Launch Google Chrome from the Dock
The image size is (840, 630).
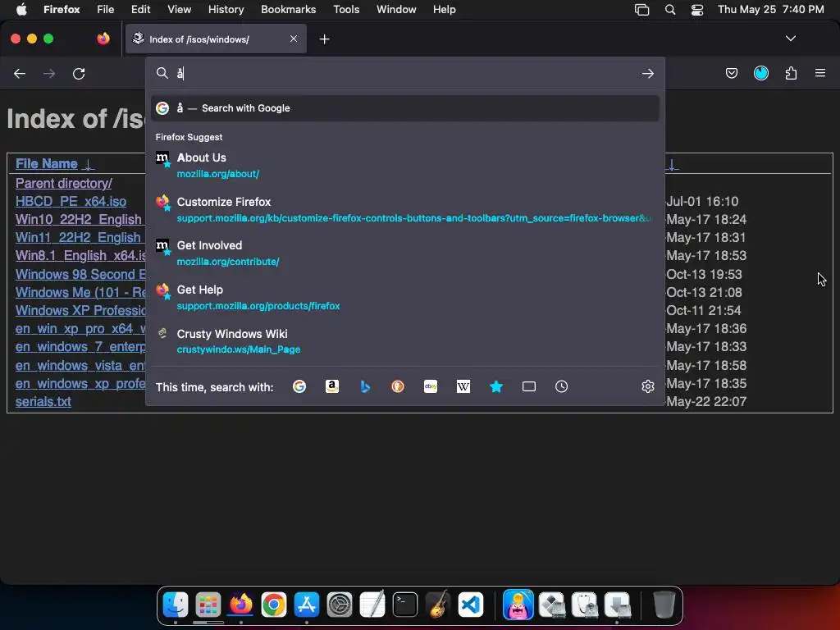coord(274,605)
